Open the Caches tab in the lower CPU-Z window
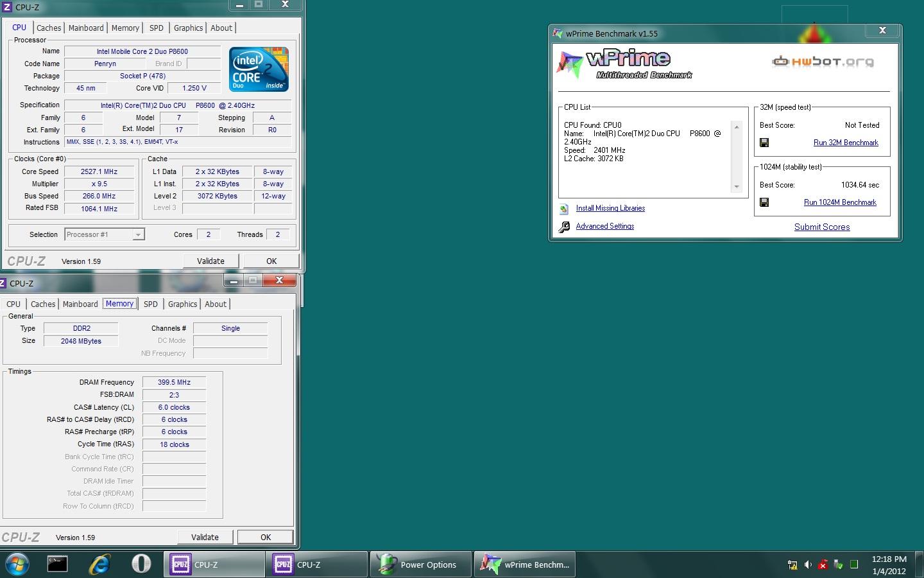This screenshot has height=578, width=924. tap(43, 304)
